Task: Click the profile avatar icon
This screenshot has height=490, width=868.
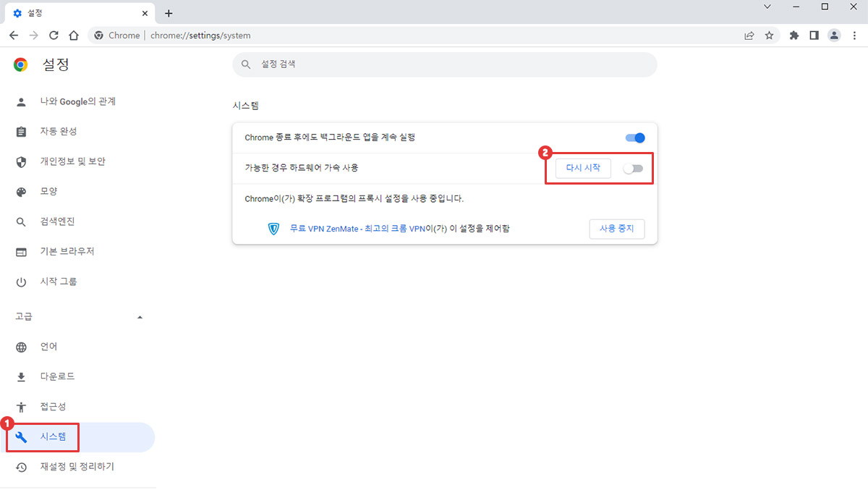Action: point(834,35)
